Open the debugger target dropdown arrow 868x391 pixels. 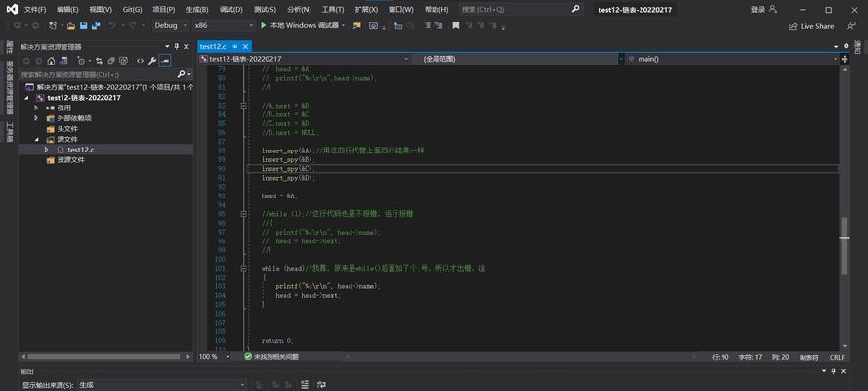[x=344, y=26]
